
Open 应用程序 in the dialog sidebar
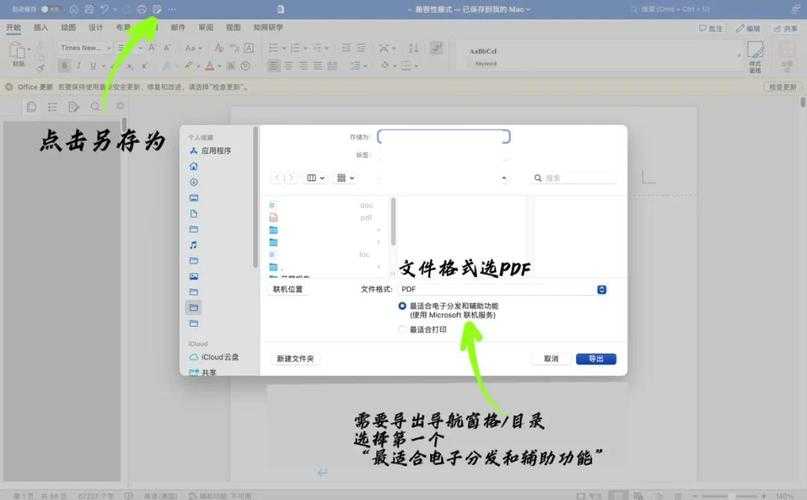(215, 151)
